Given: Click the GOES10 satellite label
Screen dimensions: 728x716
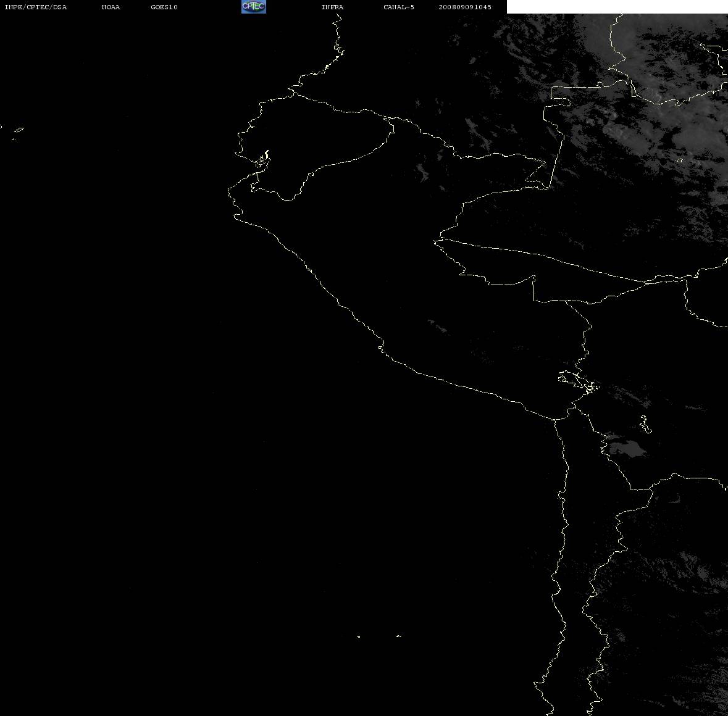Looking at the screenshot, I should (164, 7).
